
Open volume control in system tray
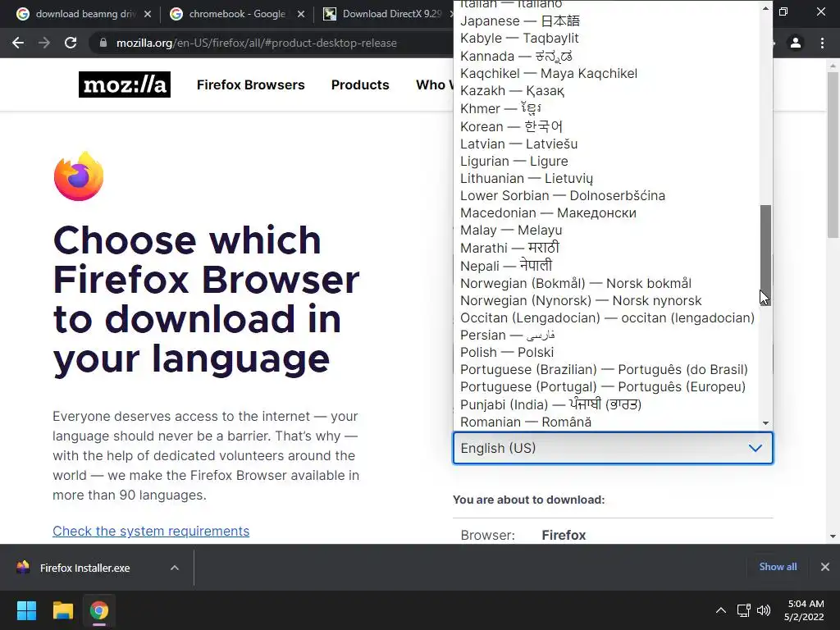point(764,610)
